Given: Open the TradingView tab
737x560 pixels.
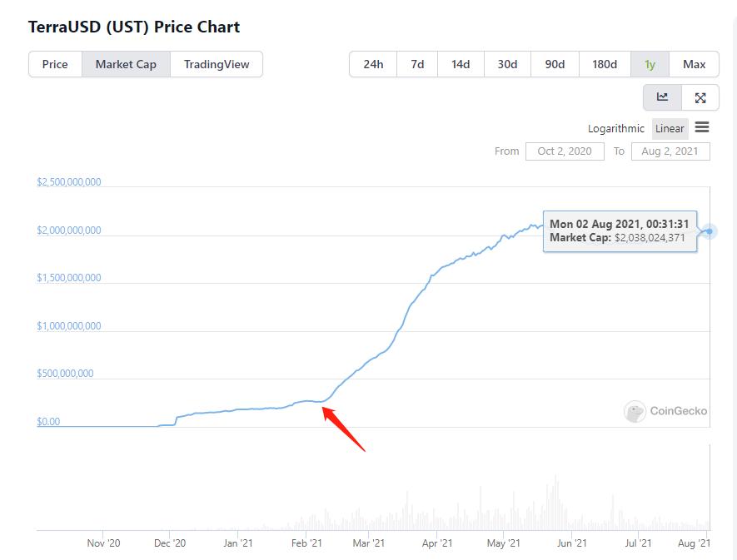Looking at the screenshot, I should [x=217, y=64].
